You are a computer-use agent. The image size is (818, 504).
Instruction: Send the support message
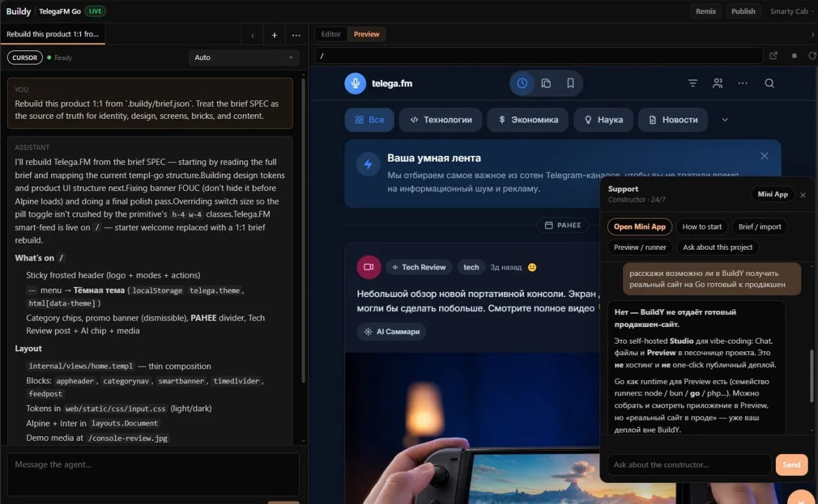(x=791, y=465)
